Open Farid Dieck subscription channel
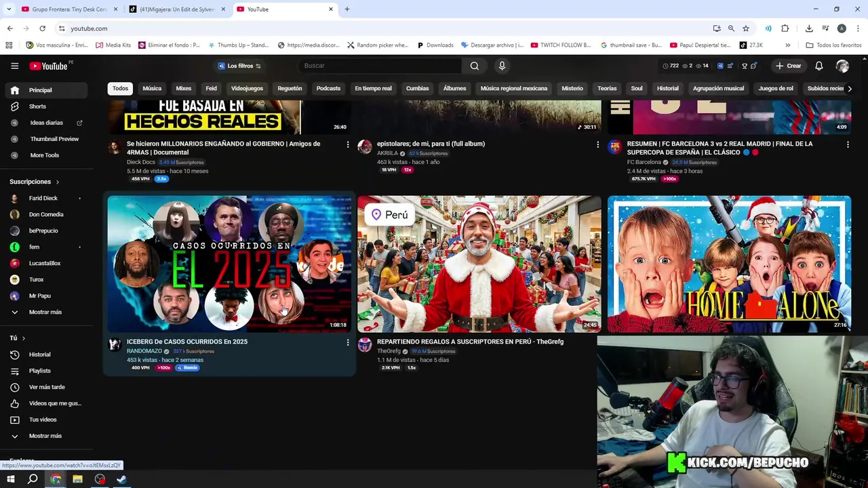The image size is (868, 488). (x=47, y=198)
